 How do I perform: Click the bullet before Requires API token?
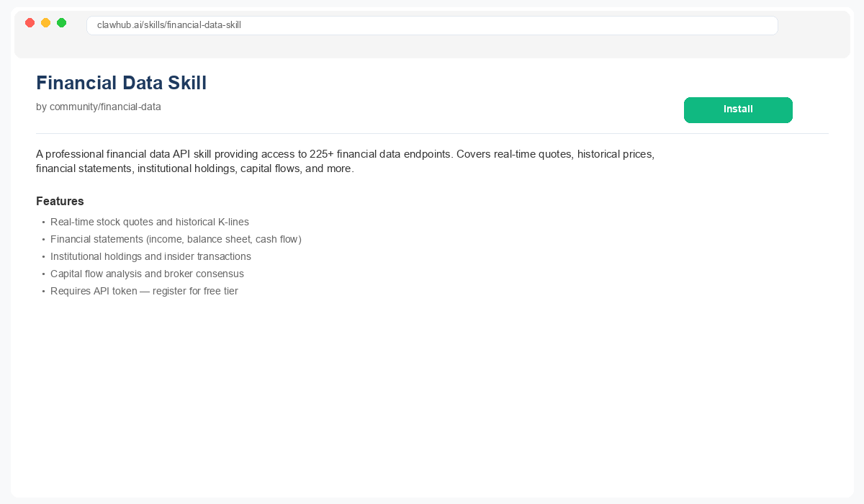43,292
